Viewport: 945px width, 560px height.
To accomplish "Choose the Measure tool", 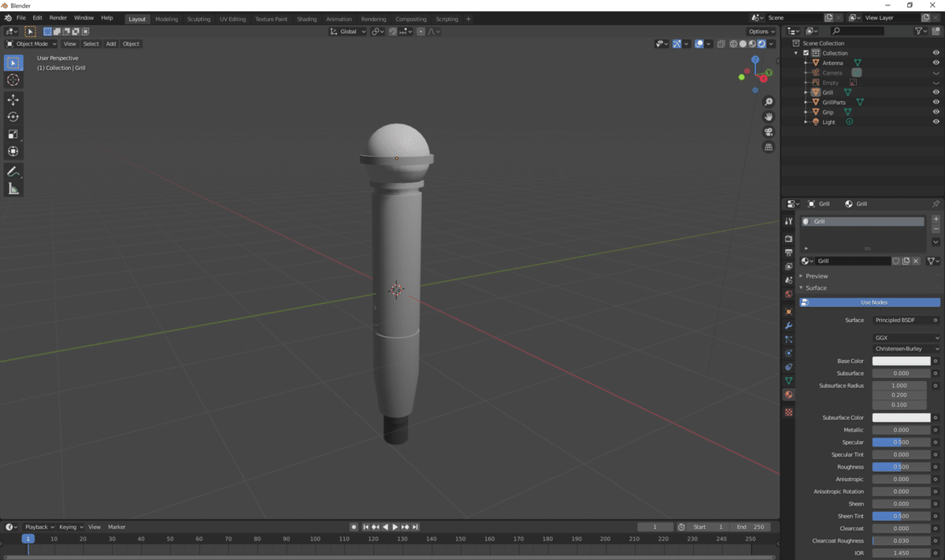I will 13,189.
